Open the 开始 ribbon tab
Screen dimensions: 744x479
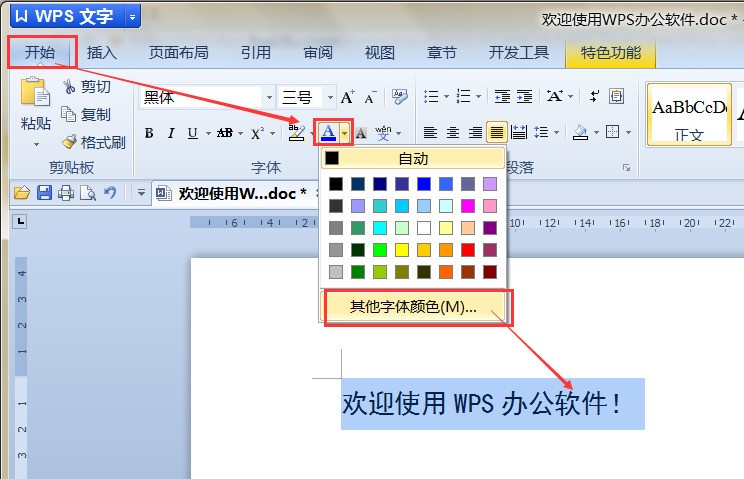[40, 52]
